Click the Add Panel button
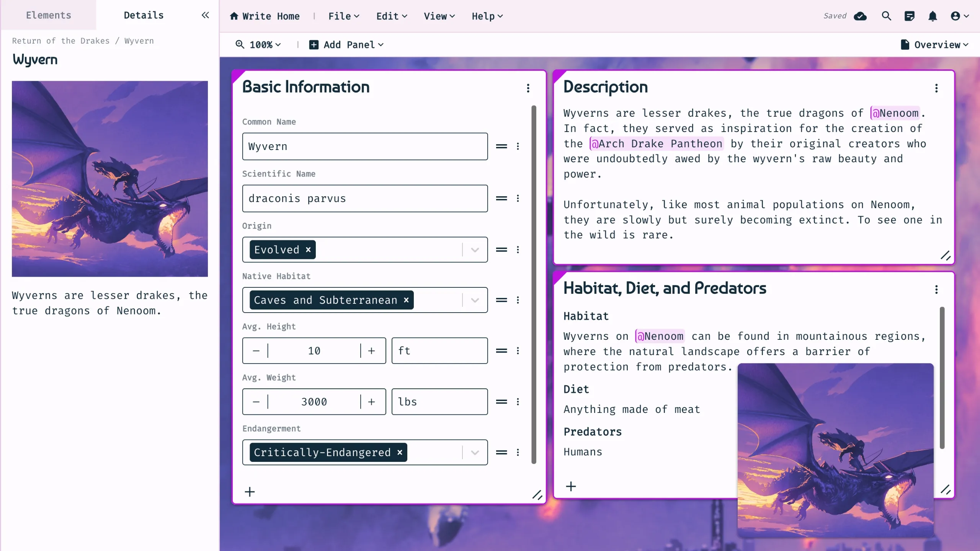The image size is (980, 551). [346, 45]
